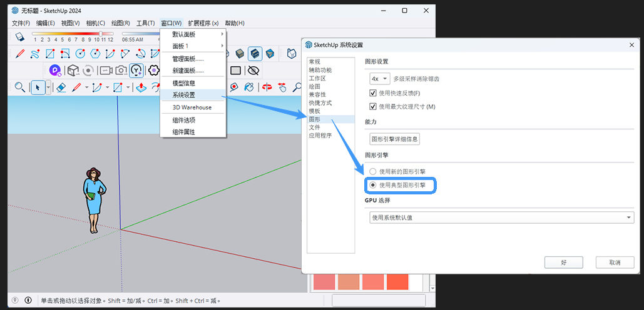Toggle the 使用快速反馈(F) checkbox
The height and width of the screenshot is (310, 644).
(x=373, y=93)
